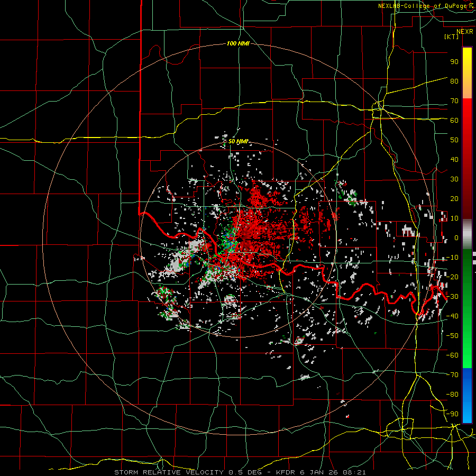Click the -10 value on velocity scale
Screen dimensions: 476x476
pos(452,258)
